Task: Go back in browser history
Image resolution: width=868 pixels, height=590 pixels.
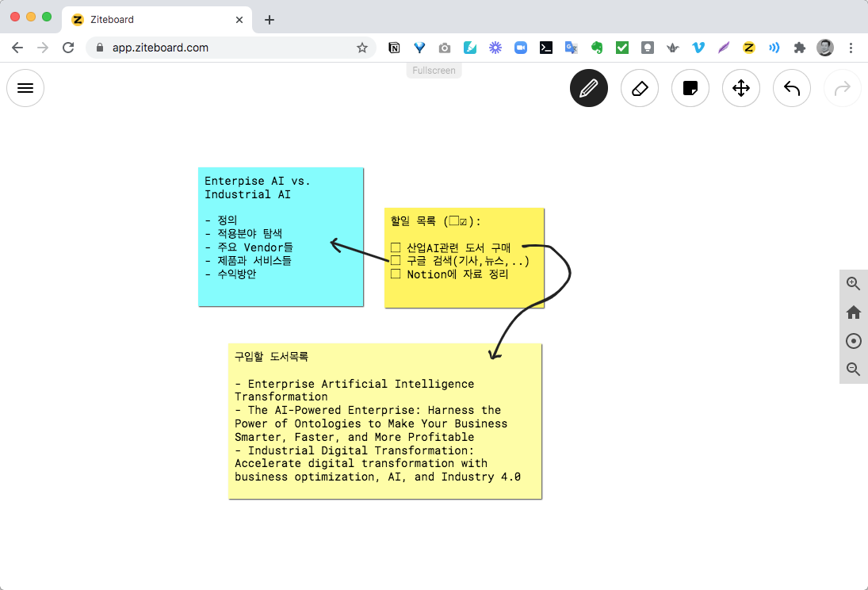Action: (17, 48)
